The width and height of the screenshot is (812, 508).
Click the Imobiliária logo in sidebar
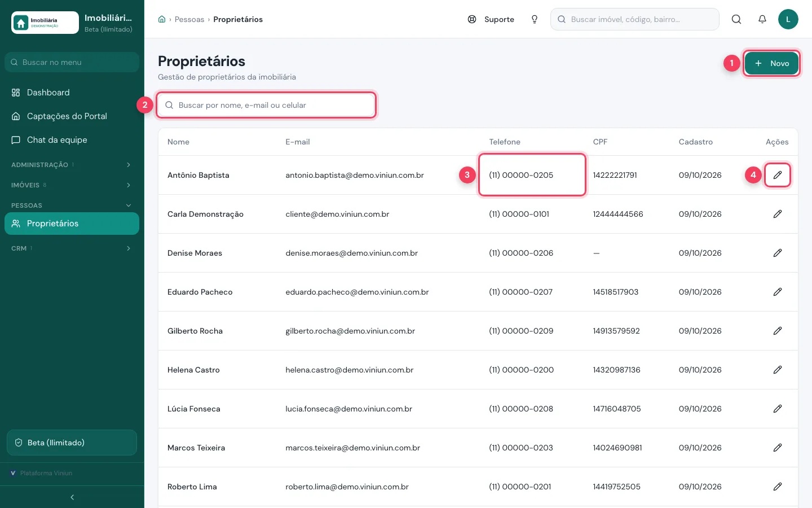45,23
